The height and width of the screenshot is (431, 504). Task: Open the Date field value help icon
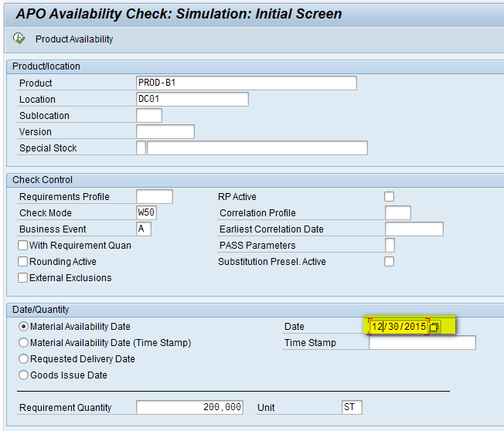[434, 327]
